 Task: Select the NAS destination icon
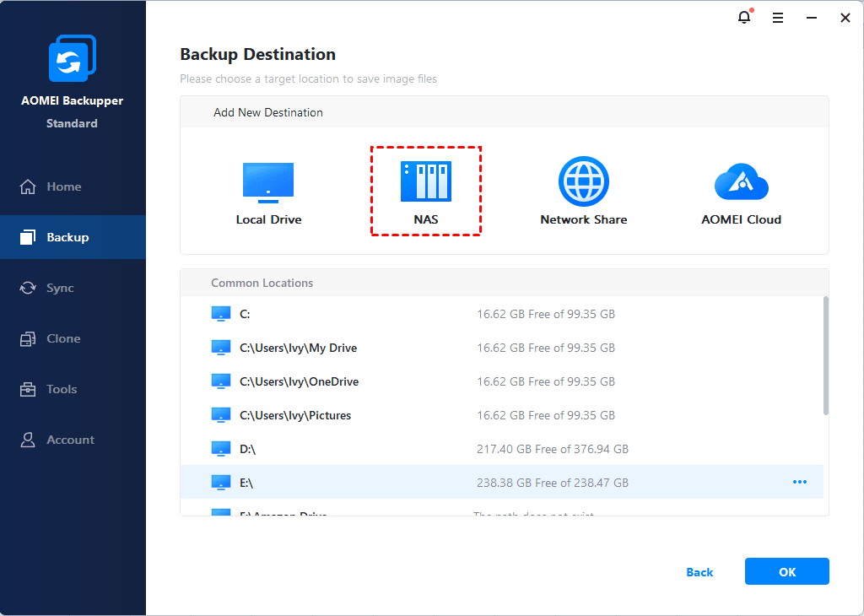[425, 181]
